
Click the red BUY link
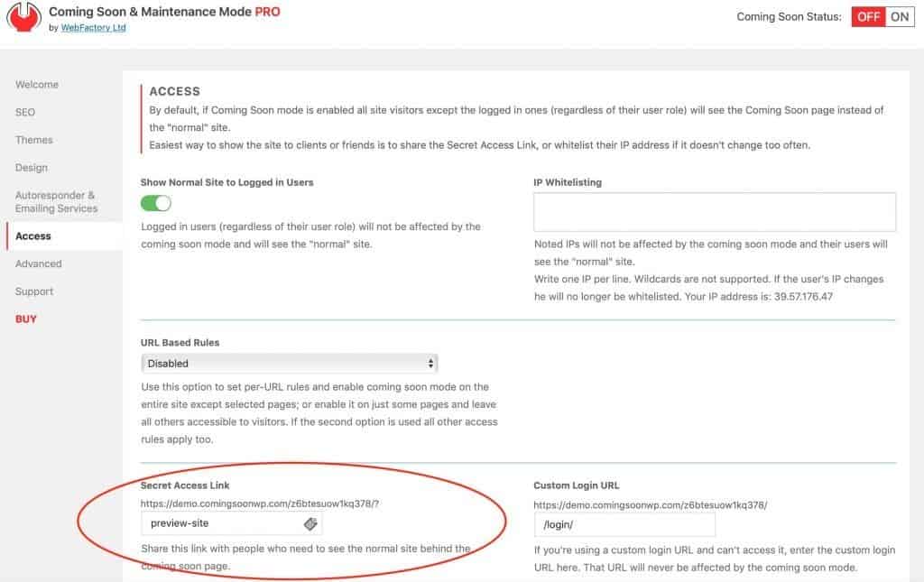click(26, 319)
